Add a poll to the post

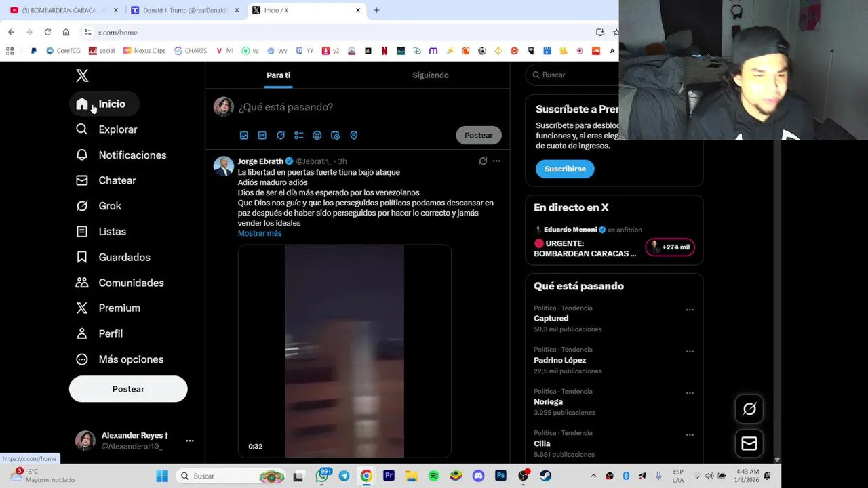pos(298,136)
